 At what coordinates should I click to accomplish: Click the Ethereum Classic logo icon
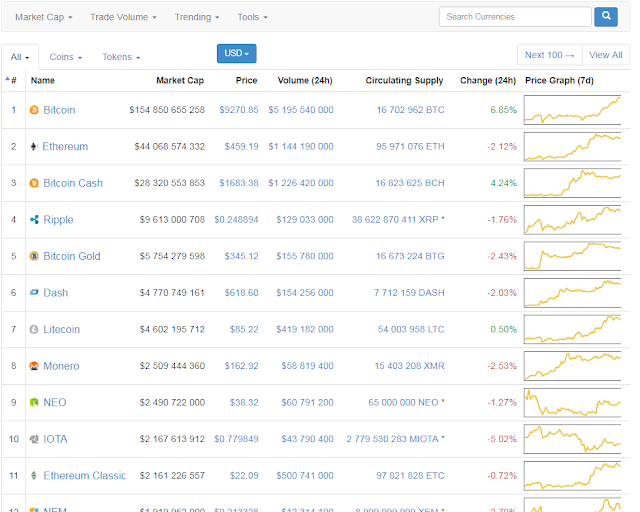34,475
